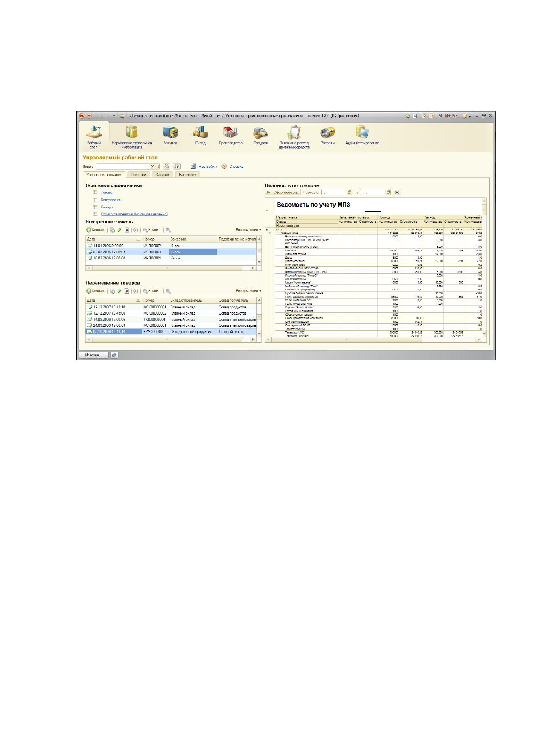Viewport: 535px width, 756px height.
Task: Collapse the МПЗ group in report
Action: click(267, 229)
